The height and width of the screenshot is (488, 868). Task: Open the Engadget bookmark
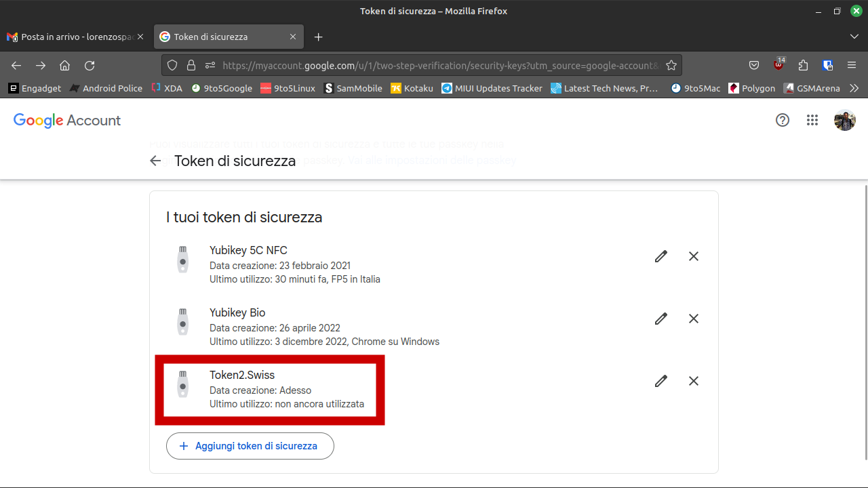pos(35,88)
